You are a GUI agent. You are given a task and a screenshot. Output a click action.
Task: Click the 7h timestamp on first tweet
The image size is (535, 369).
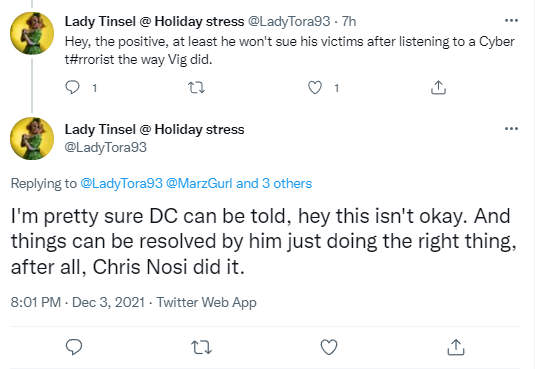click(349, 22)
